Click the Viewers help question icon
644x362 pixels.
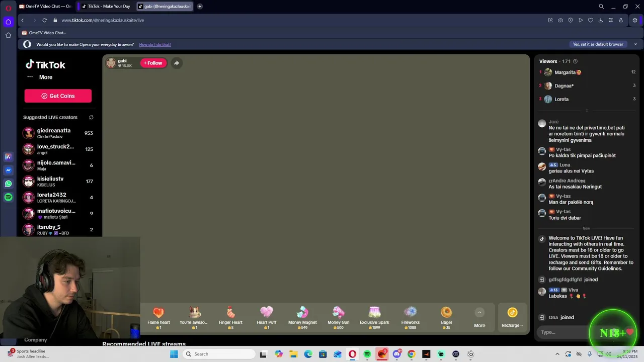[x=575, y=61]
